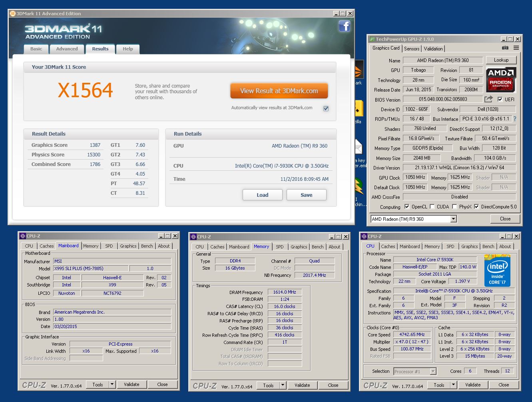Screen dimensions: 532x402
Task: Switch to the Advanced tab in 3DMark
Action: [67, 49]
